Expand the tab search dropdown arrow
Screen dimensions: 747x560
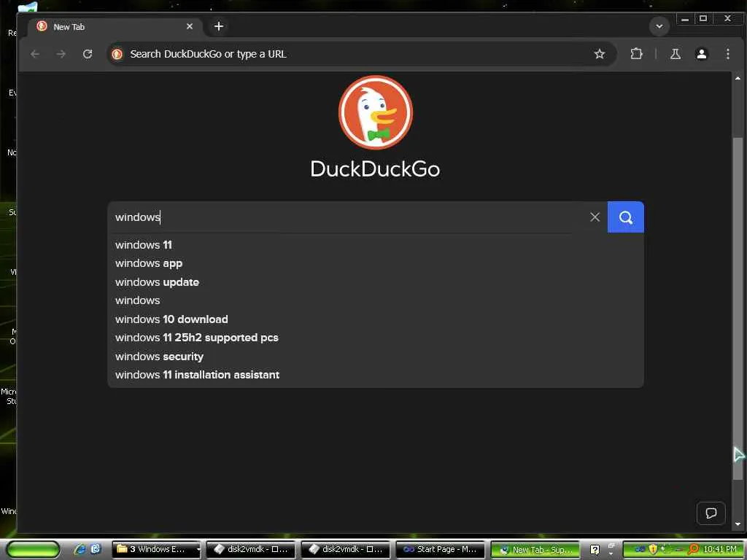pos(659,26)
